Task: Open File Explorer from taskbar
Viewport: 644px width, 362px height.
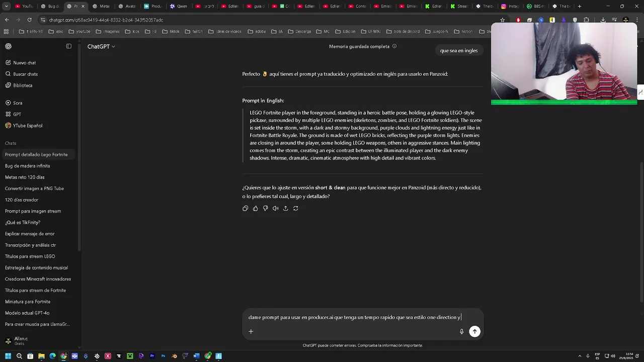Action: tap(41, 356)
